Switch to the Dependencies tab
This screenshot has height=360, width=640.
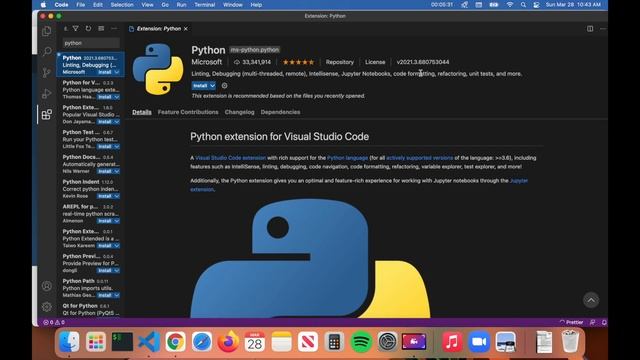pyautogui.click(x=280, y=112)
